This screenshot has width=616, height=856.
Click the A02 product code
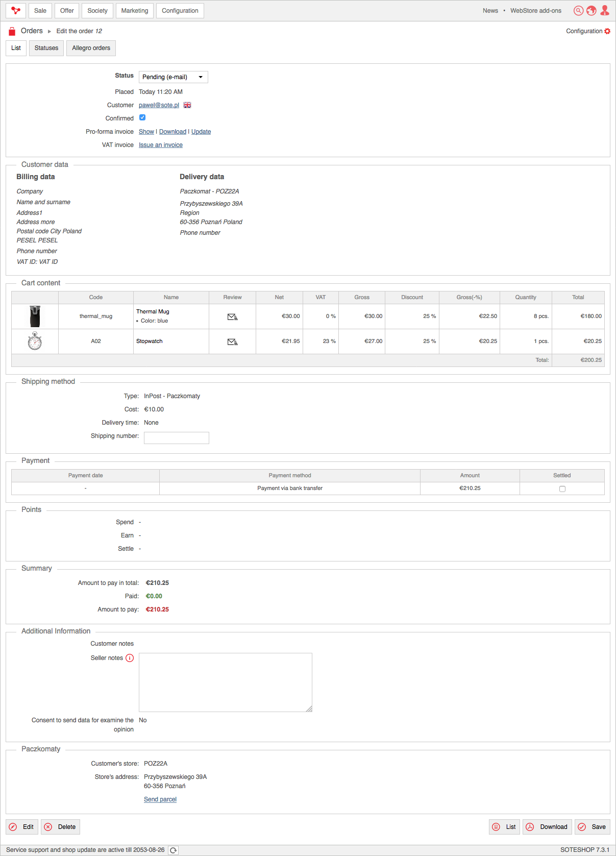[96, 341]
